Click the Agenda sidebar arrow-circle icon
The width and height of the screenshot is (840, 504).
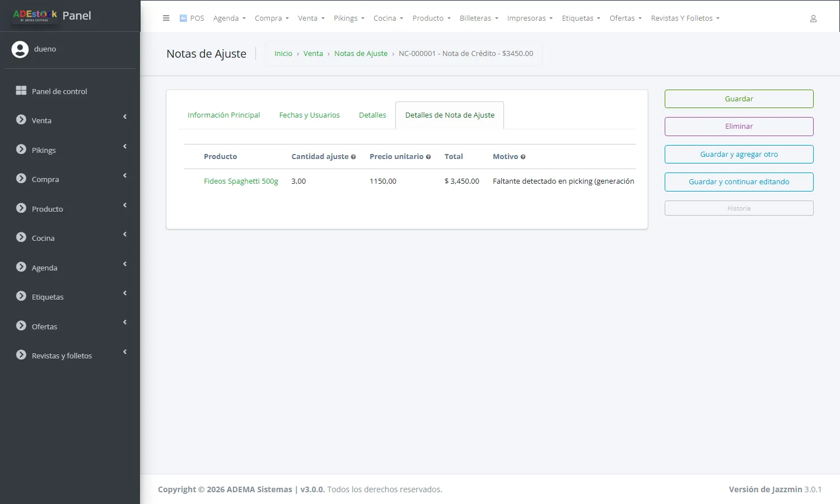pos(21,267)
